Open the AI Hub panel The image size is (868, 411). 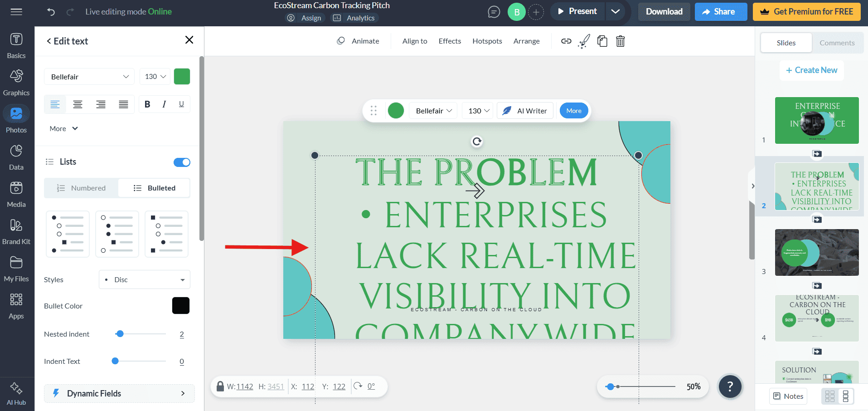[16, 394]
